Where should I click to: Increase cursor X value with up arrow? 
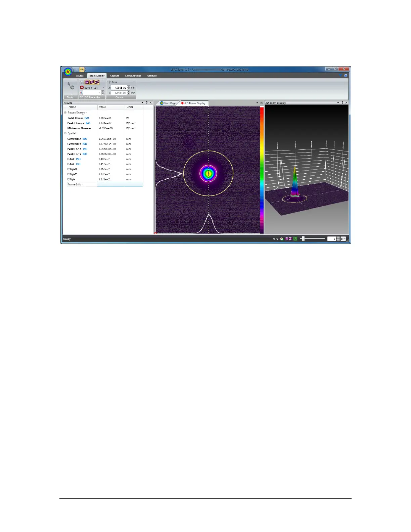pos(128,87)
